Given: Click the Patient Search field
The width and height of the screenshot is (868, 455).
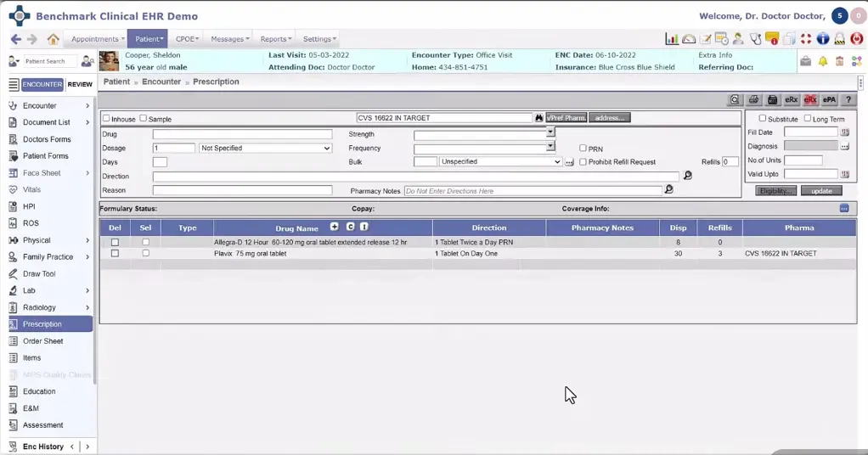Looking at the screenshot, I should point(49,61).
